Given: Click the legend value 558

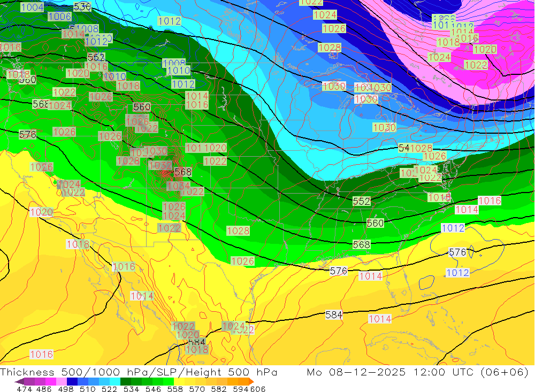Looking at the screenshot, I should [x=175, y=389].
